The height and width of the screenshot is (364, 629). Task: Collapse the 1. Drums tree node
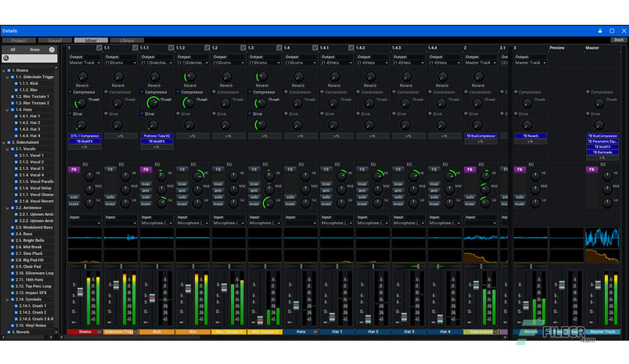(x=4, y=71)
